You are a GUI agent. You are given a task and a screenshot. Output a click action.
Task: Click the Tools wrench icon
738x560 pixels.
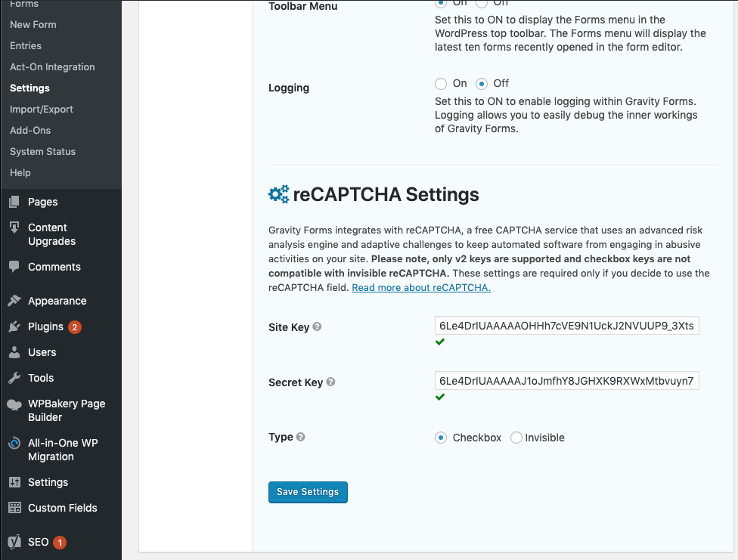14,378
